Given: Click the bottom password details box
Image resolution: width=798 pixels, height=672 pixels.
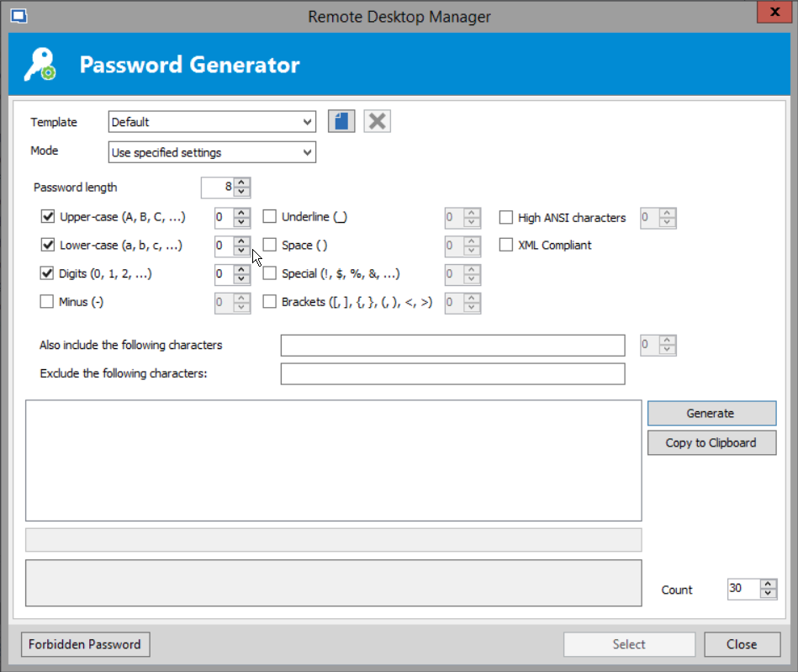Looking at the screenshot, I should point(333,583).
